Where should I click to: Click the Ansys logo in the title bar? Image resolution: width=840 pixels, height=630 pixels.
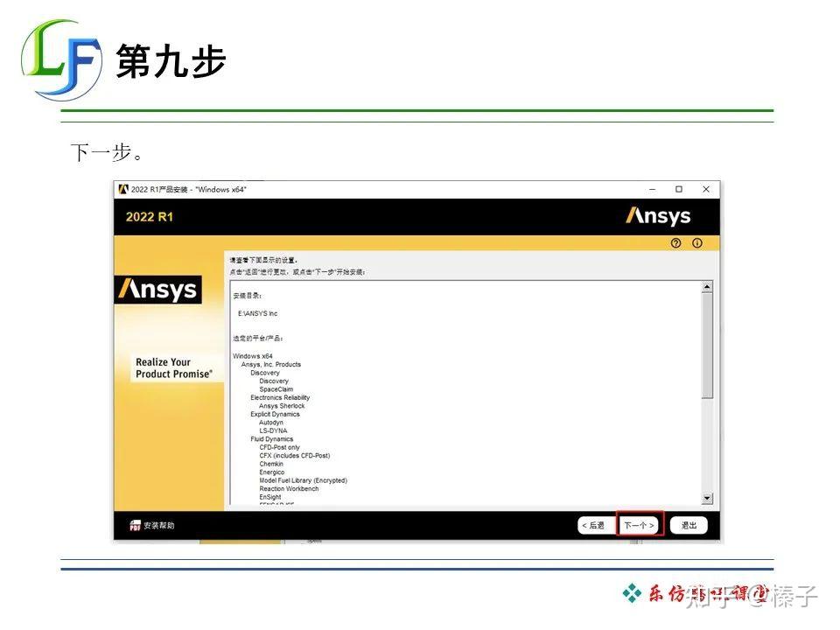click(x=656, y=216)
